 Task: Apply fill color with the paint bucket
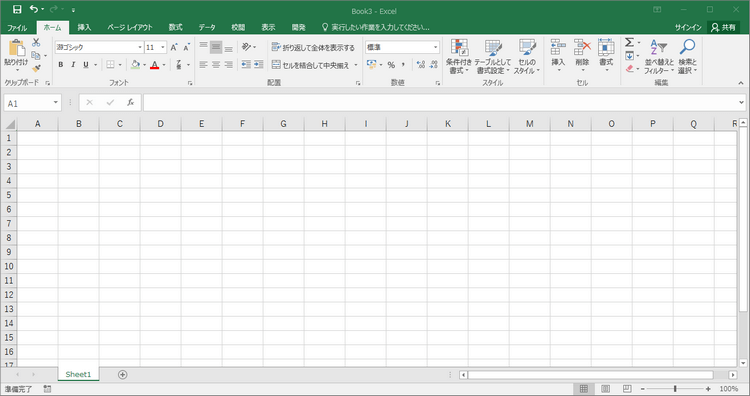(x=135, y=65)
